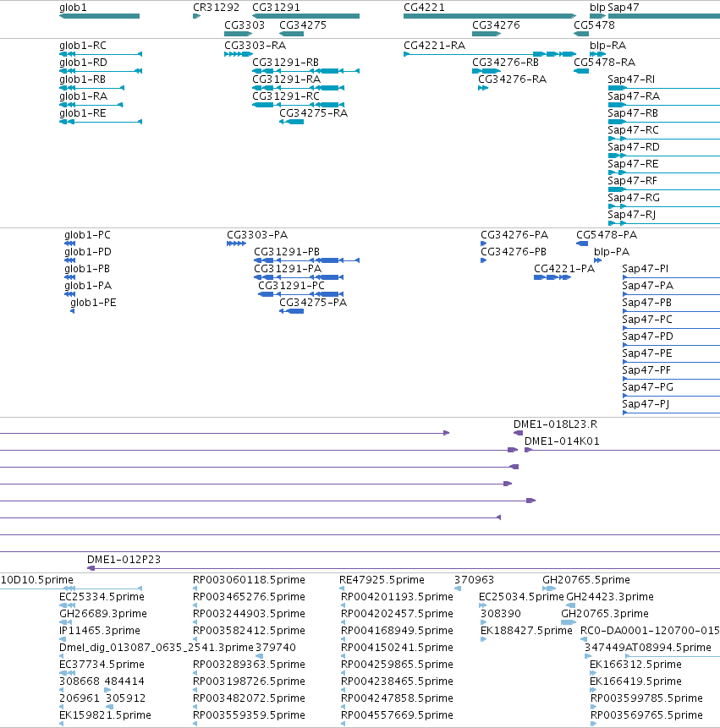720x728 pixels.
Task: Select the CG31291-RB transcript glyph
Action: pyautogui.click(x=305, y=71)
